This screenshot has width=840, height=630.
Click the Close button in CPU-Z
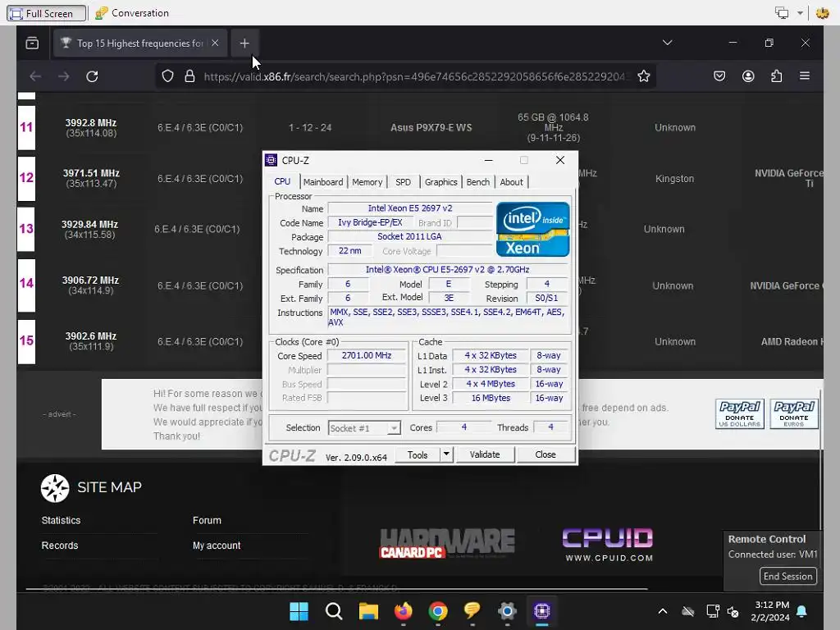[x=546, y=454]
